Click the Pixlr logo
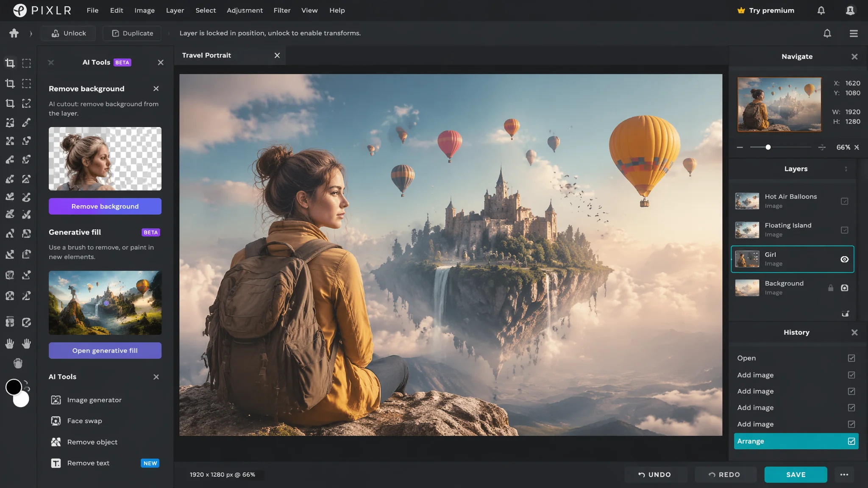 [x=42, y=10]
